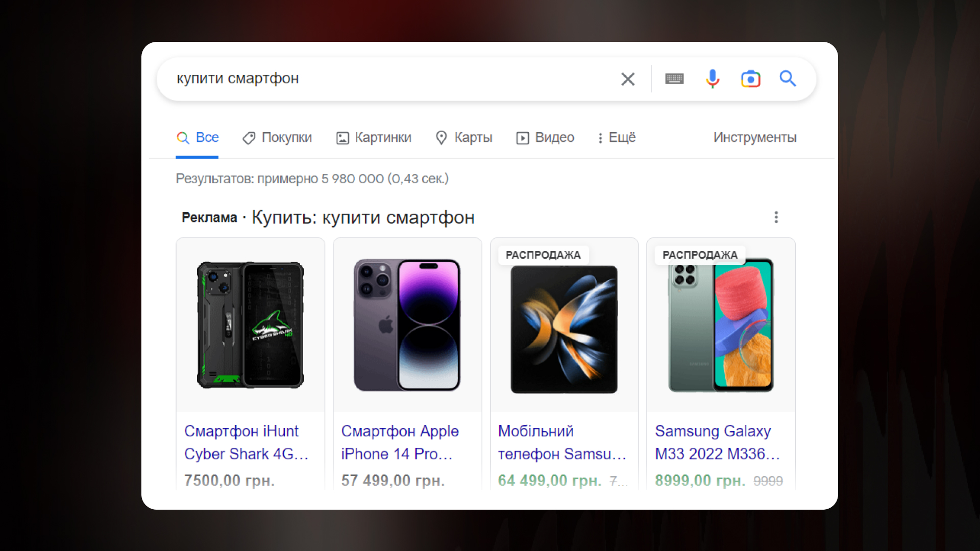
Task: Follow the Samsung Galaxy M33 2022 link
Action: [718, 442]
